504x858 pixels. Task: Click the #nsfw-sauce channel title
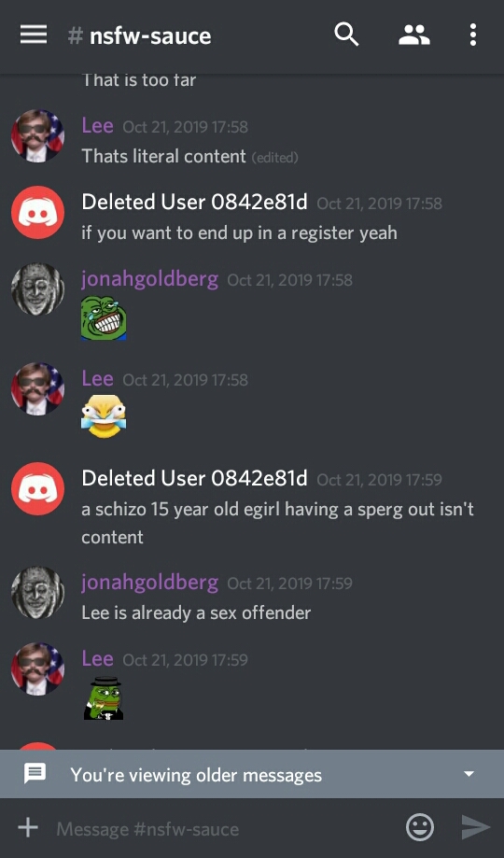point(140,36)
